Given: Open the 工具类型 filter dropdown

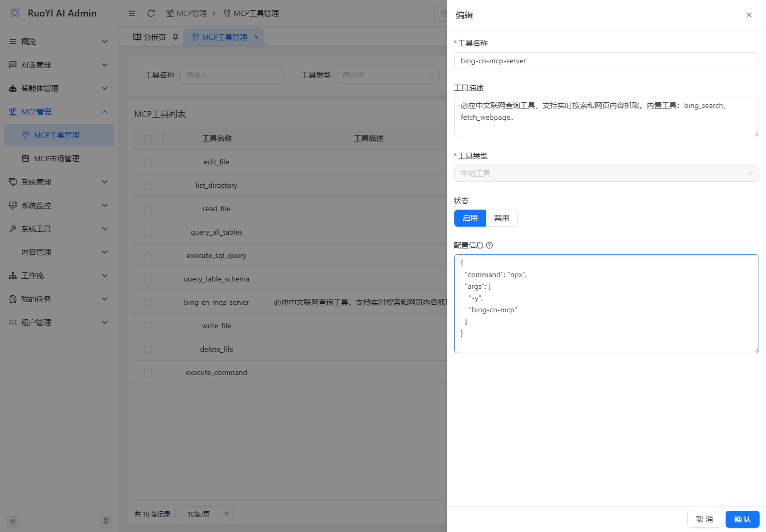Looking at the screenshot, I should (388, 75).
